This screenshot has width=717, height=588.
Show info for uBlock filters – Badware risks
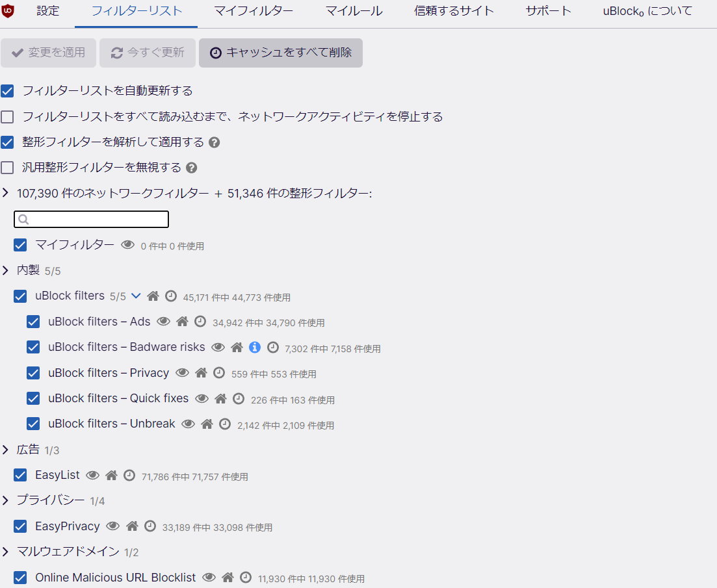(x=255, y=347)
